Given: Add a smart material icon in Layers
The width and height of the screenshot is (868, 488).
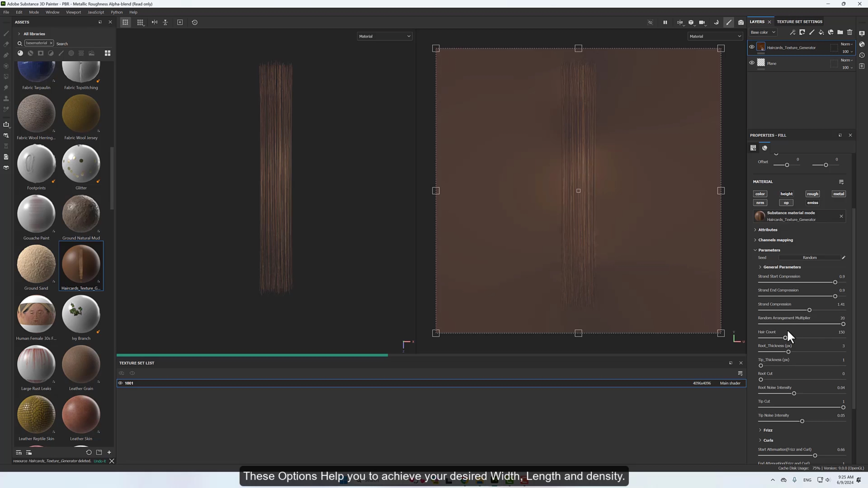Looking at the screenshot, I should pos(830,32).
